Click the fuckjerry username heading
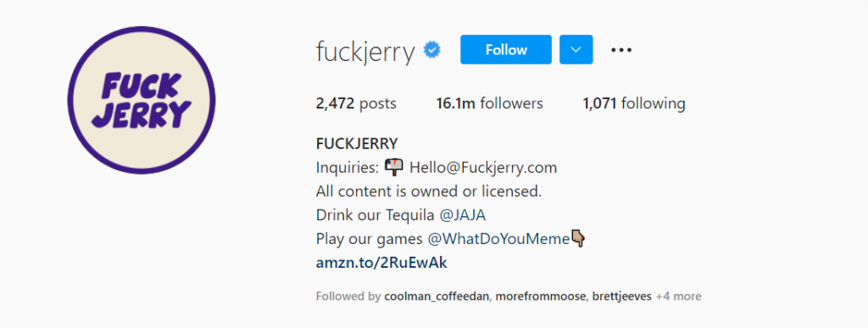The height and width of the screenshot is (328, 868). [x=365, y=52]
